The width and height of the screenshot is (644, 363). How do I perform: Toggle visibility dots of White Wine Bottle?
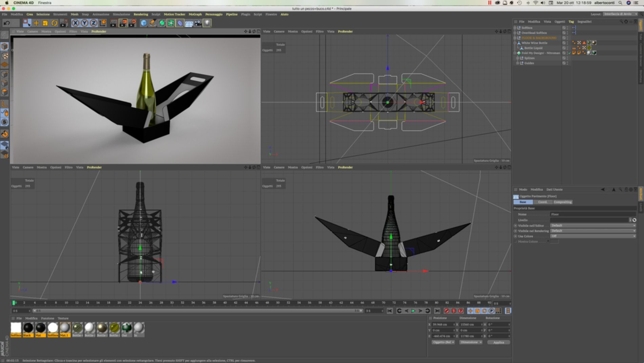(x=567, y=43)
